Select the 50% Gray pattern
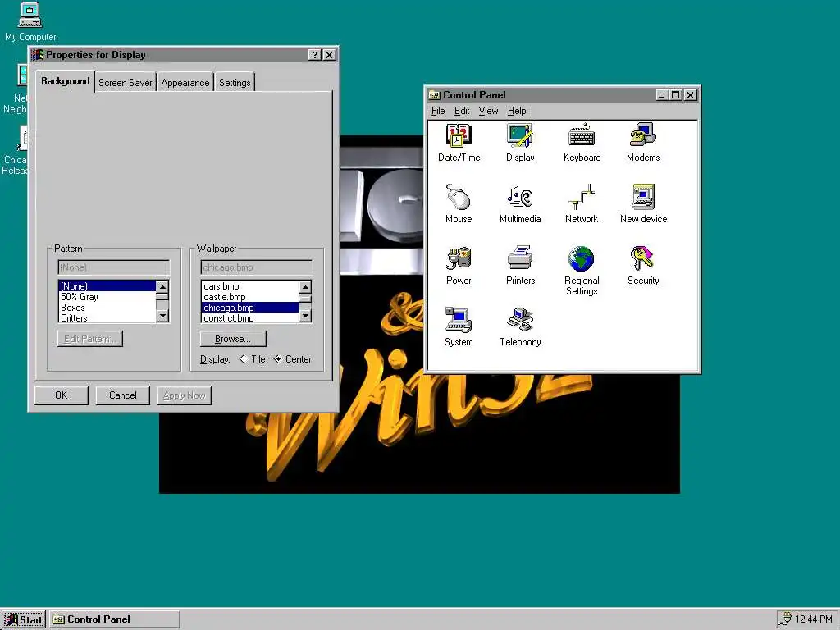This screenshot has width=840, height=630. pos(107,297)
